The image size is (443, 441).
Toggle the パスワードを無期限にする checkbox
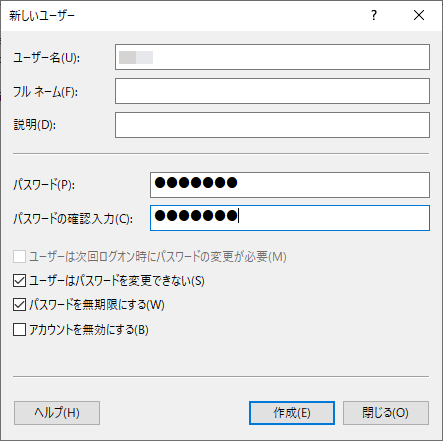[19, 305]
